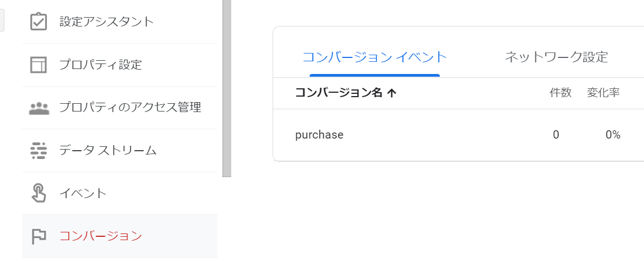Click the 件数 column header
Screen dimensions: 644x260
[x=560, y=93]
